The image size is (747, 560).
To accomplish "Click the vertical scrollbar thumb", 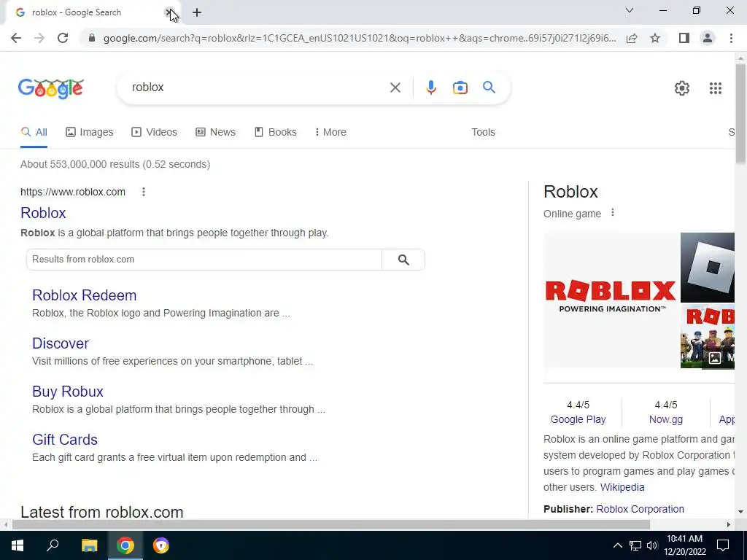I will [x=741, y=114].
